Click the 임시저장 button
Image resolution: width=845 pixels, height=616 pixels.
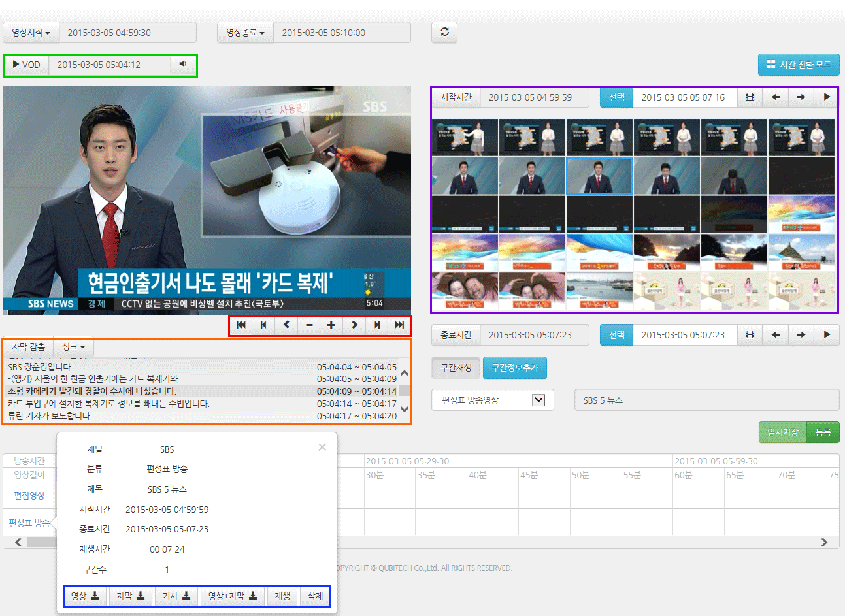tap(783, 432)
